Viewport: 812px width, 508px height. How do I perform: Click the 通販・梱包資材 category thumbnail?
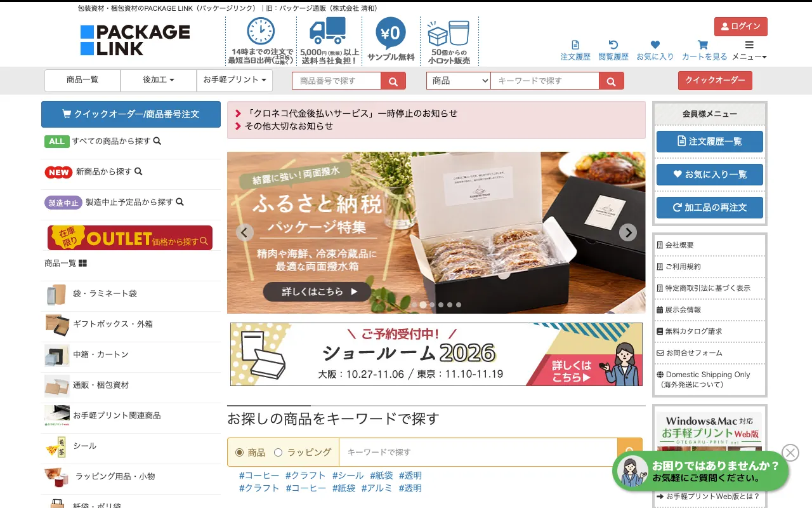[x=56, y=385]
